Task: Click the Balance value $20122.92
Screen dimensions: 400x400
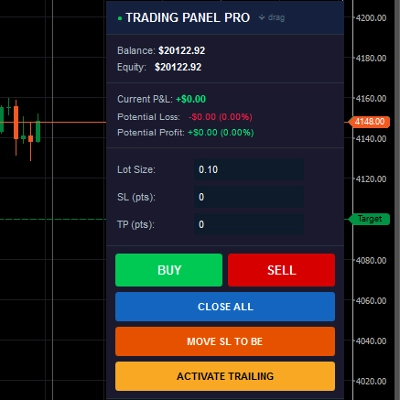Action: pos(182,51)
